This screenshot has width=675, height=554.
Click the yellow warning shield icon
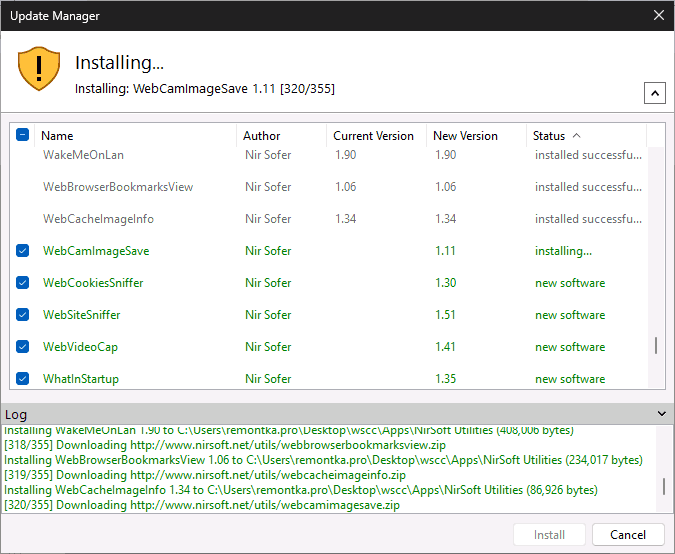click(39, 69)
